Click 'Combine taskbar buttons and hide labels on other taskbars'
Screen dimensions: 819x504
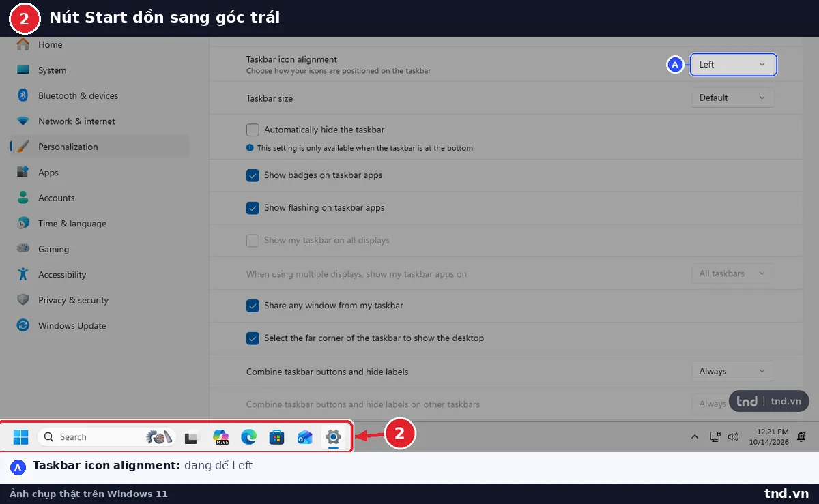[363, 404]
